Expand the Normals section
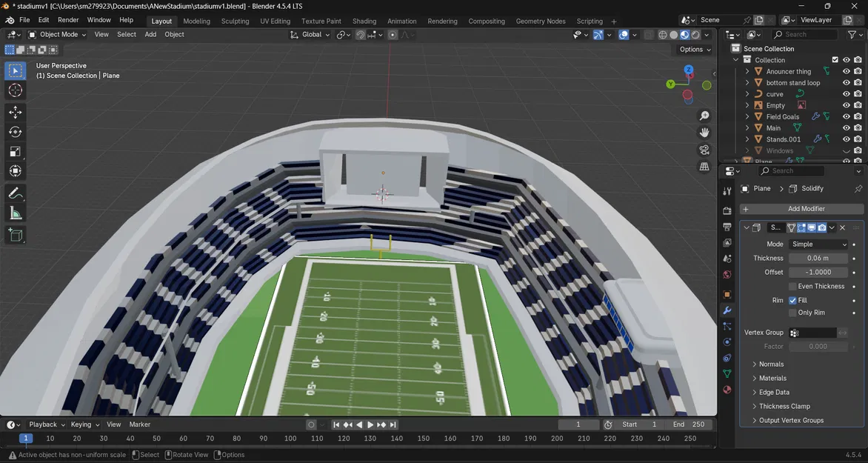Image resolution: width=868 pixels, height=463 pixels. tap(770, 364)
